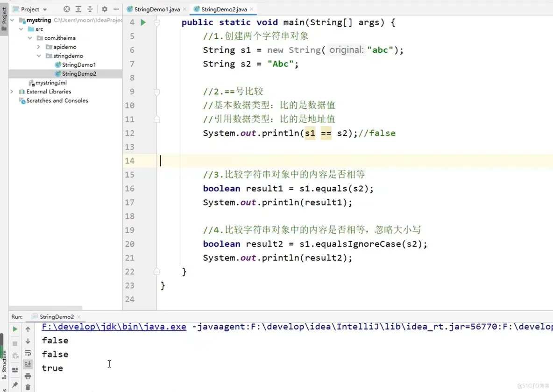
Task: Select the apidemo folder
Action: pyautogui.click(x=64, y=47)
